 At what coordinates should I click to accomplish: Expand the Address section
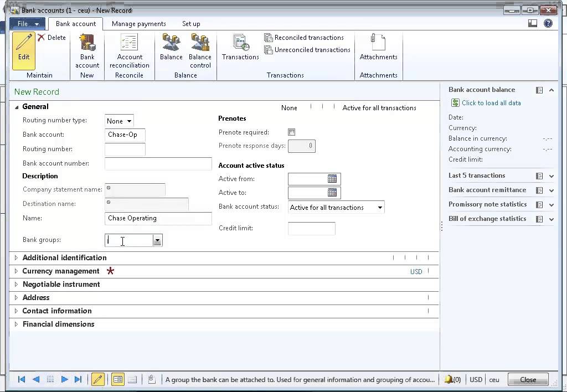click(x=16, y=298)
